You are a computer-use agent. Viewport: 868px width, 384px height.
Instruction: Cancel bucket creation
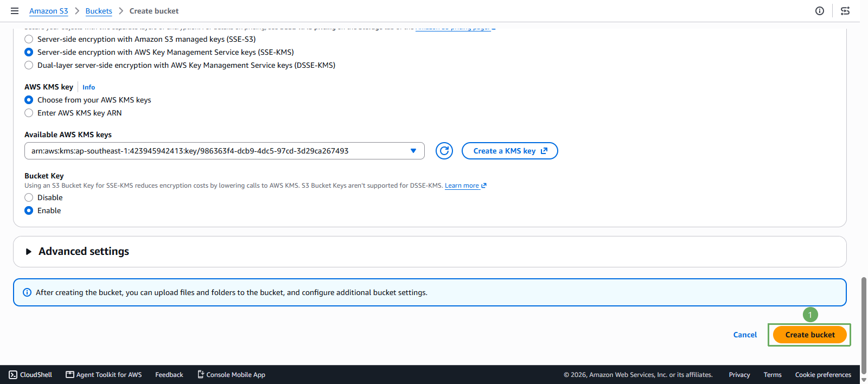745,335
